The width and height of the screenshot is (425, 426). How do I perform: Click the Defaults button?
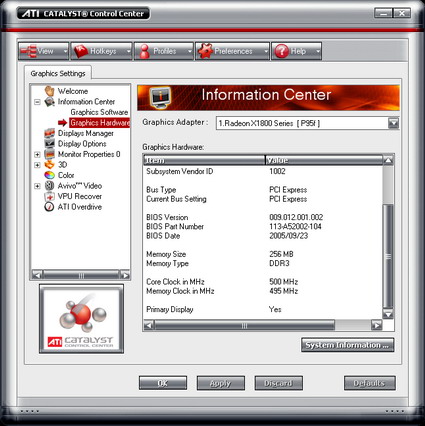370,383
